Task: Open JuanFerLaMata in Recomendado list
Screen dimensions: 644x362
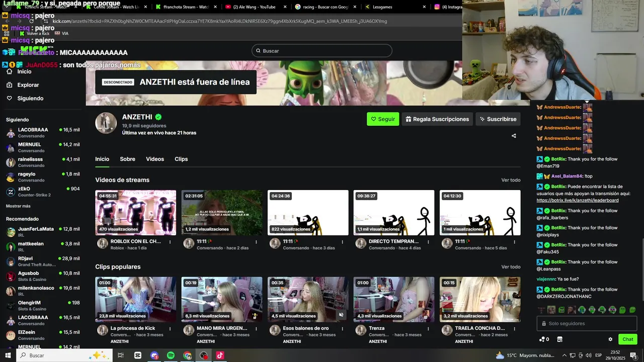Action: (x=43, y=232)
